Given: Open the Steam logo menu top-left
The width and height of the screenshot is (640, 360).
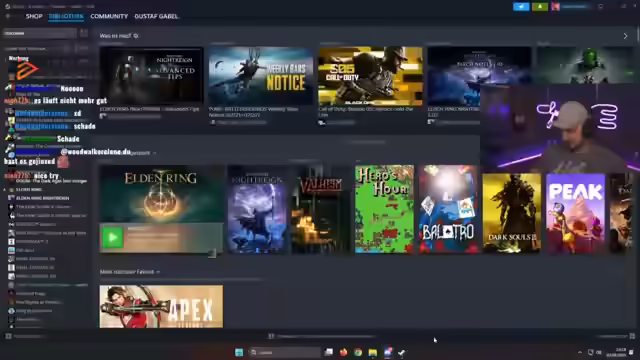Looking at the screenshot, I should [x=7, y=7].
